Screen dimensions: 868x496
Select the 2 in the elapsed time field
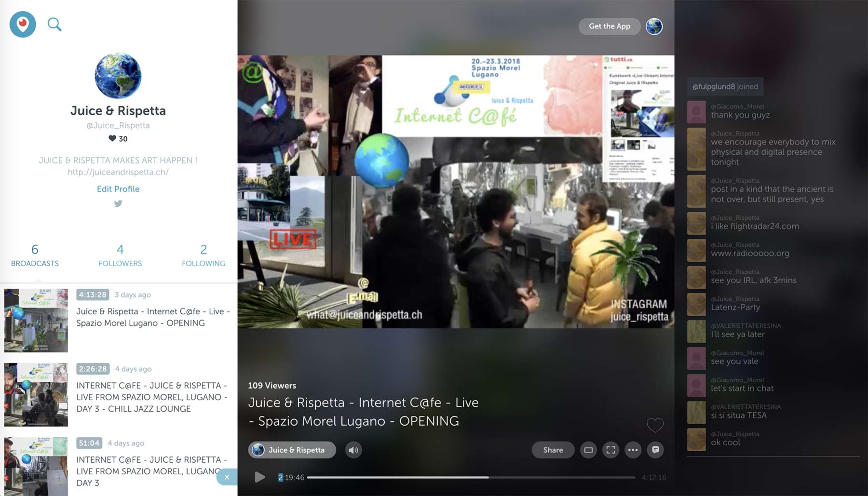coord(280,477)
